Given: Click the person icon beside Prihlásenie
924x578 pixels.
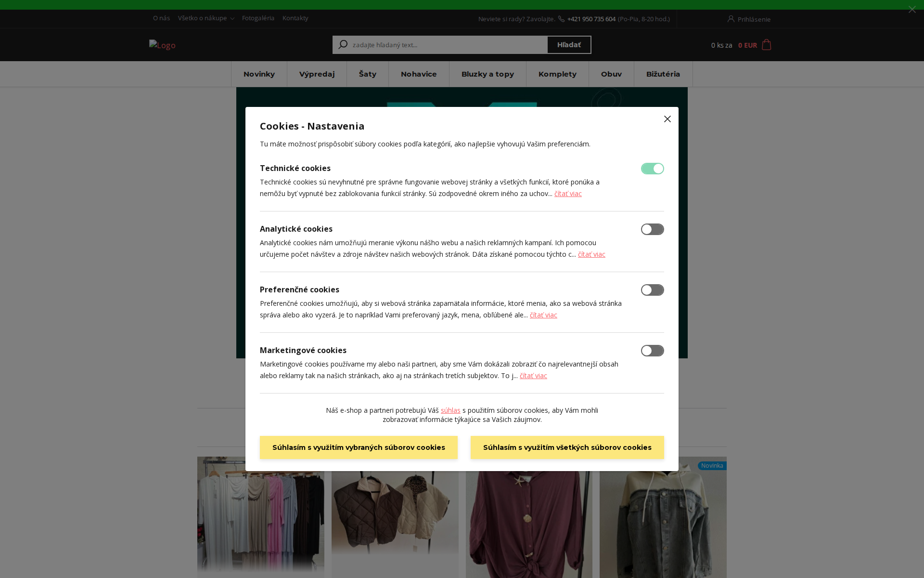Looking at the screenshot, I should point(731,19).
